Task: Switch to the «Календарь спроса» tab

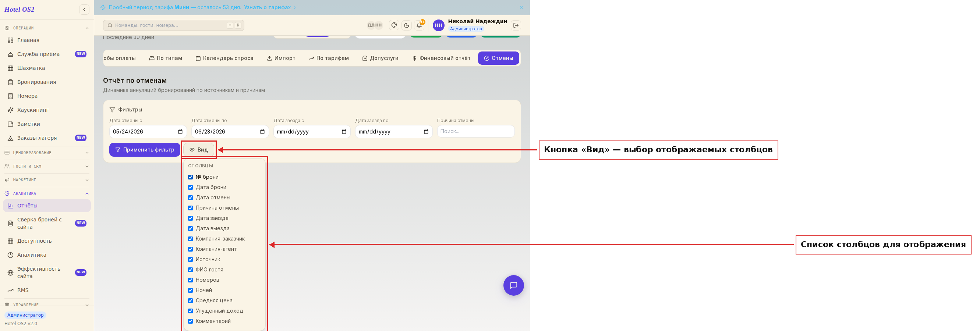Action: coord(224,58)
